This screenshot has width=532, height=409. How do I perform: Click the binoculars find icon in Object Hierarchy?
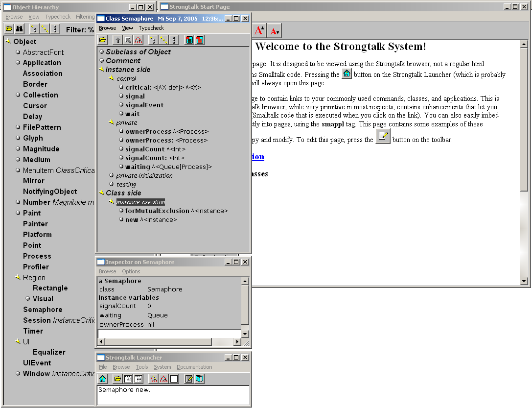tap(20, 29)
